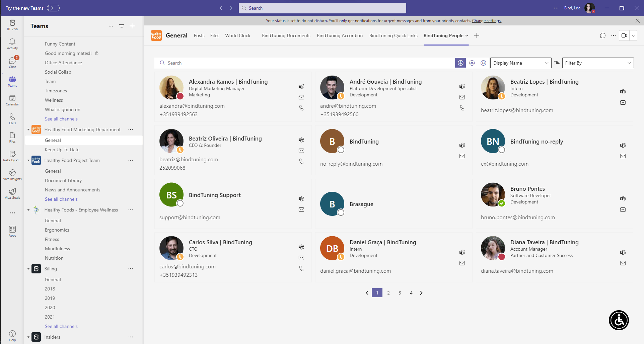
Task: Open the Apps store
Action: pos(12,231)
